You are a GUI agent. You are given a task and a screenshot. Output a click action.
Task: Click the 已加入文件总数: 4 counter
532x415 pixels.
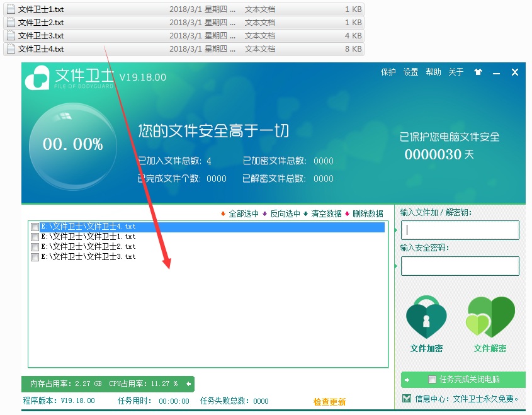pyautogui.click(x=174, y=161)
